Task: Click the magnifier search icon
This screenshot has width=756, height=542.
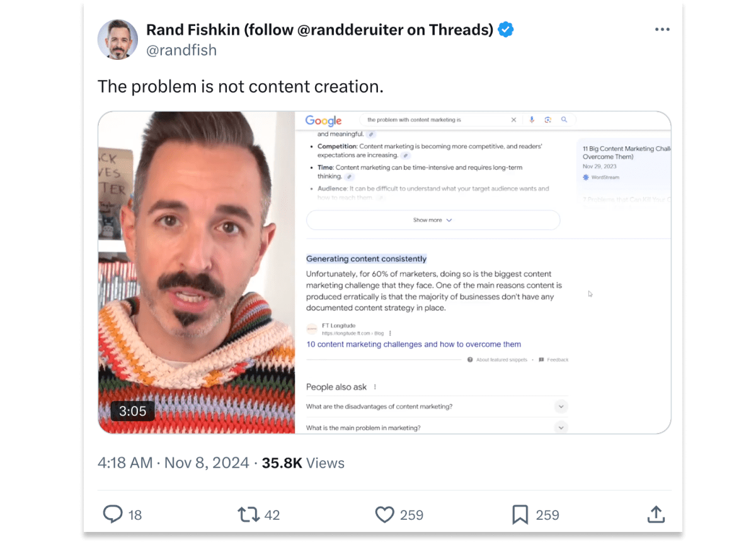Action: click(564, 120)
